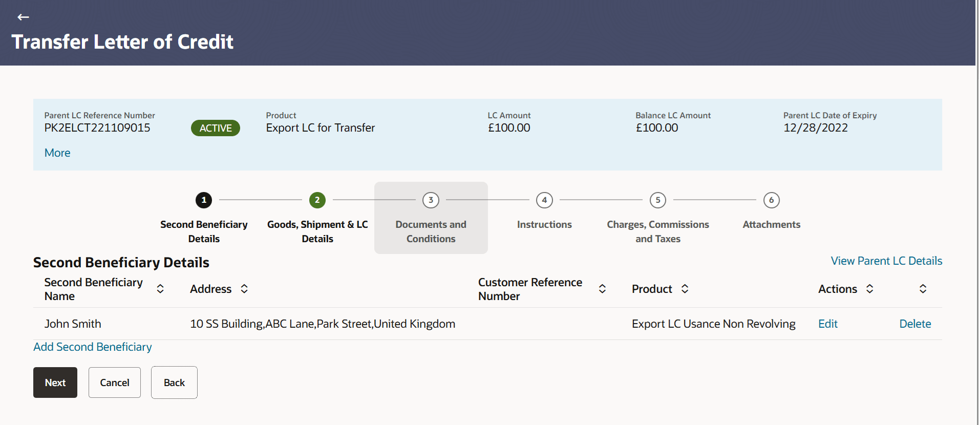
Task: Expand More to see parent LC details
Action: pos(57,153)
